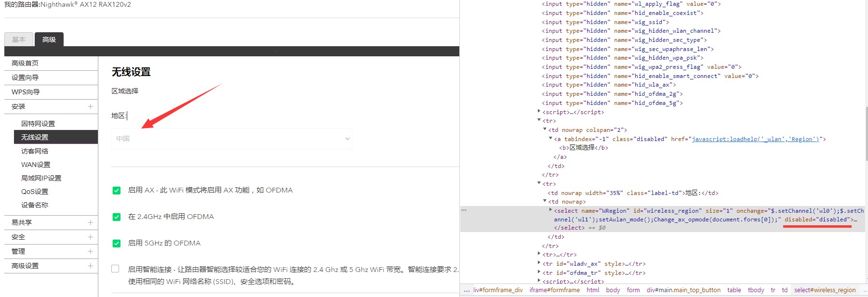The height and width of the screenshot is (297, 868).
Task: Select html in DevTools breadcrumb
Action: [x=593, y=290]
